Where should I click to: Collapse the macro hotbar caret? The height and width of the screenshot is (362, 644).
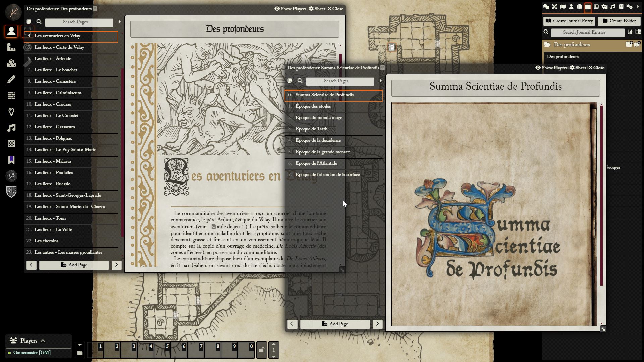point(79,345)
